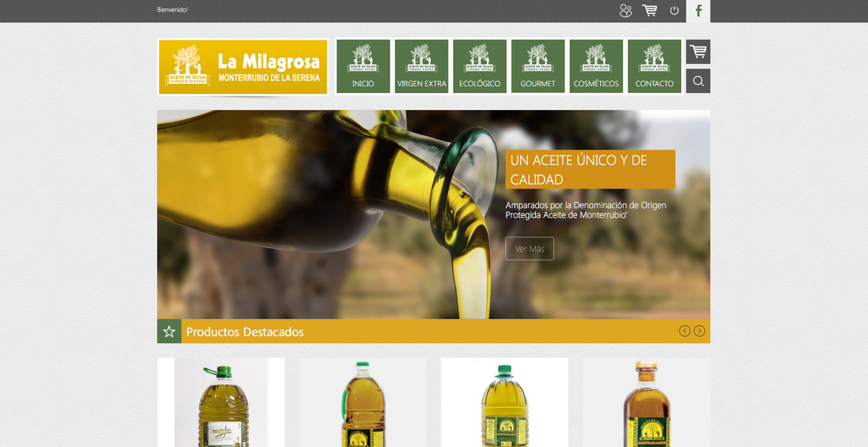Click the La Milagrosa logo banner
Image resolution: width=868 pixels, height=447 pixels.
pos(243,67)
